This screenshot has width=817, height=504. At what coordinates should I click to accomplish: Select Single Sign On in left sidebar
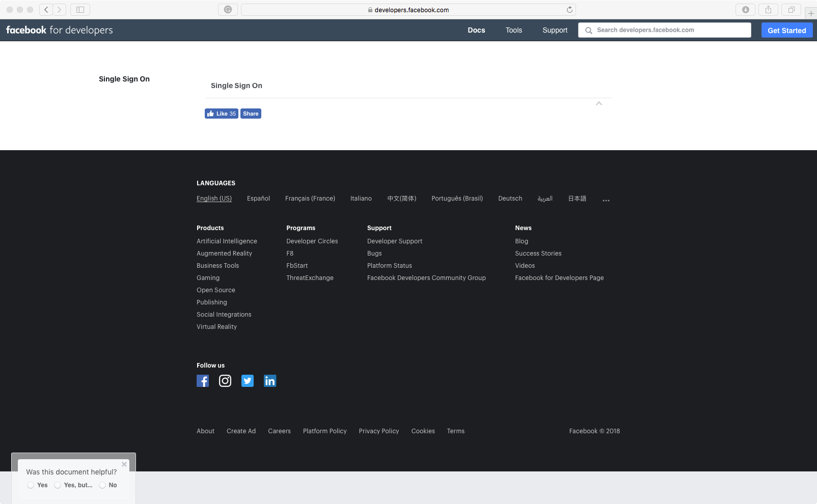[x=124, y=79]
